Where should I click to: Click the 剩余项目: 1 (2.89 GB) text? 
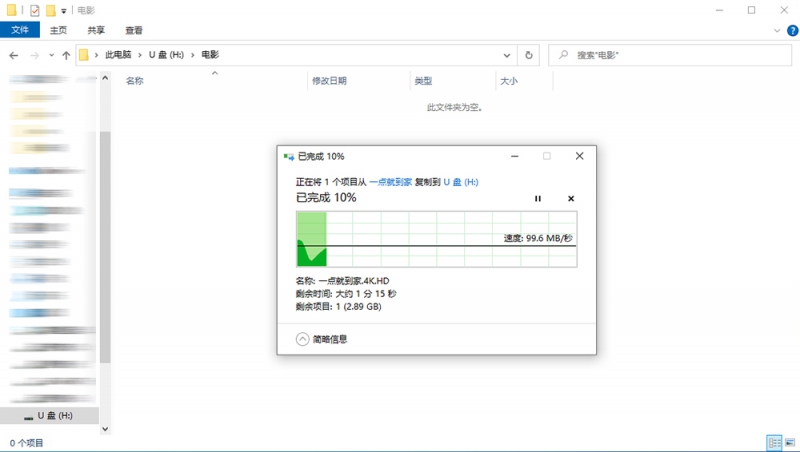coord(338,307)
